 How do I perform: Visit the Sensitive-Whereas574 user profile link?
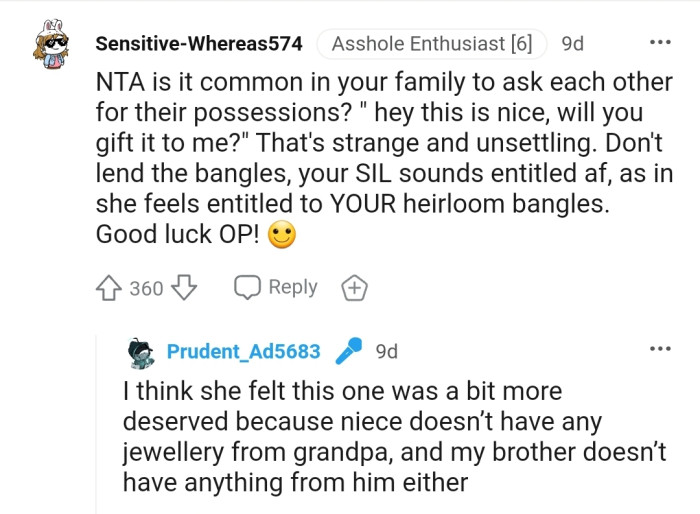tap(198, 44)
